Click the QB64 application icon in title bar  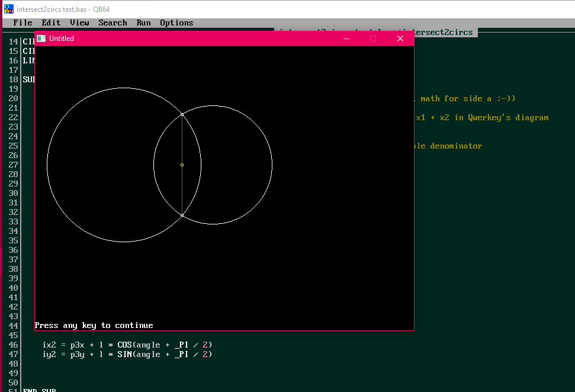click(8, 9)
